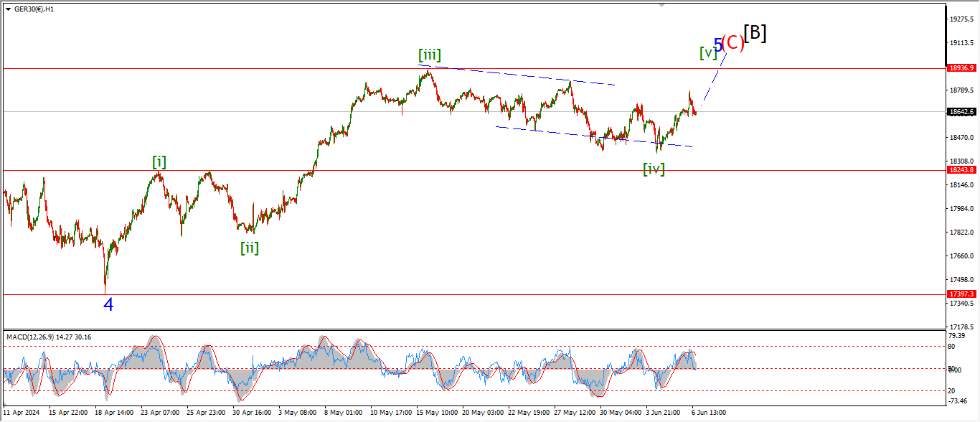Click the red (C) wave label
The image size is (980, 422).
tap(733, 43)
